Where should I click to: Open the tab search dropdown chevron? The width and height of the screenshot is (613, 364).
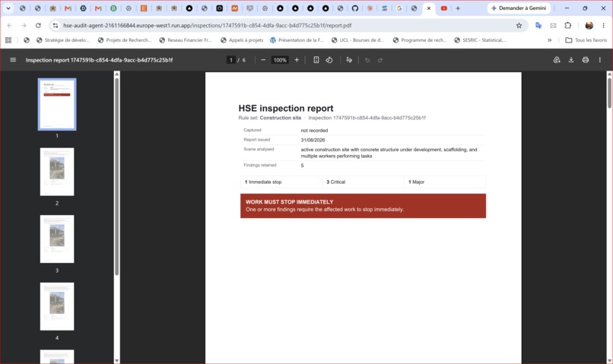(x=8, y=8)
